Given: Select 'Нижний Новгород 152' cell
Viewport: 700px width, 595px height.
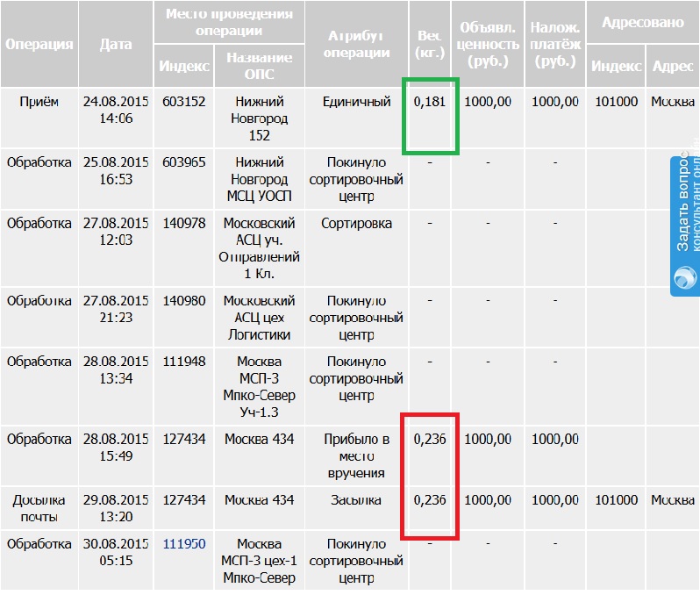Looking at the screenshot, I should [x=260, y=118].
